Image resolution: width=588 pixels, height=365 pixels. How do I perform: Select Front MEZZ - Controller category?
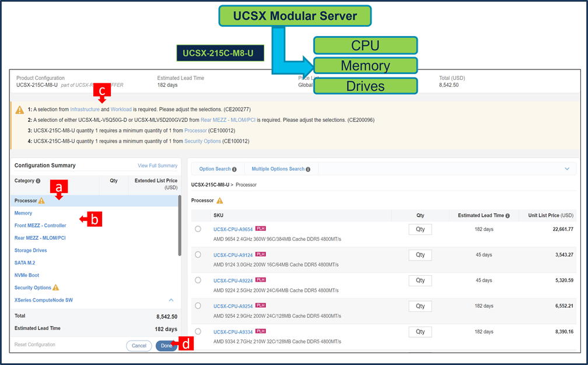pos(40,226)
